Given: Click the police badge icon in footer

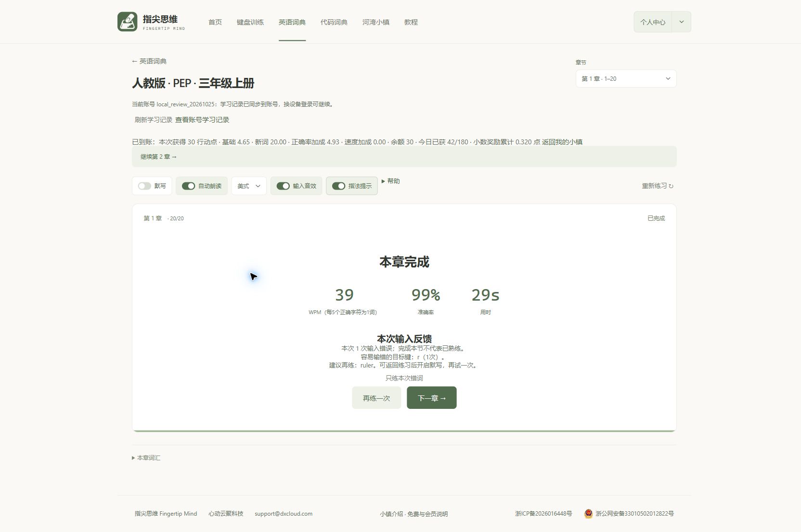Looking at the screenshot, I should pyautogui.click(x=588, y=514).
